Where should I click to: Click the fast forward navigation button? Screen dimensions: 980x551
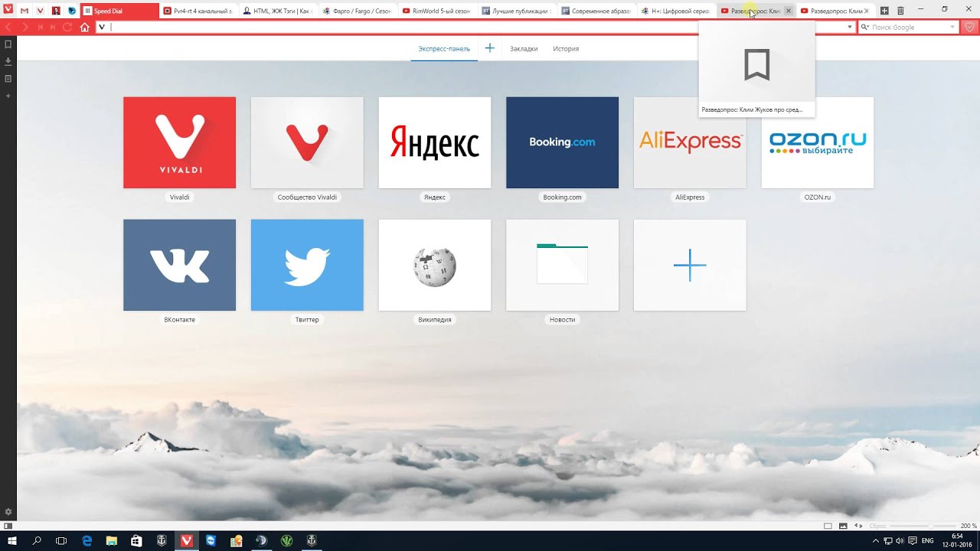tap(53, 27)
